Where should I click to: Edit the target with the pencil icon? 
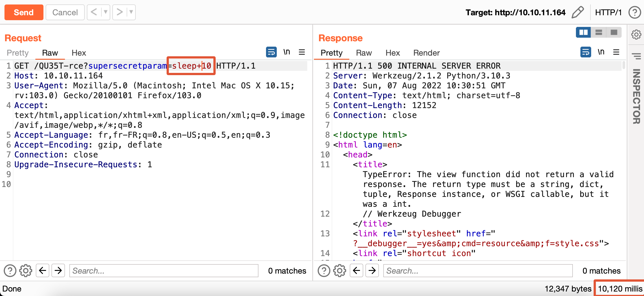point(578,12)
